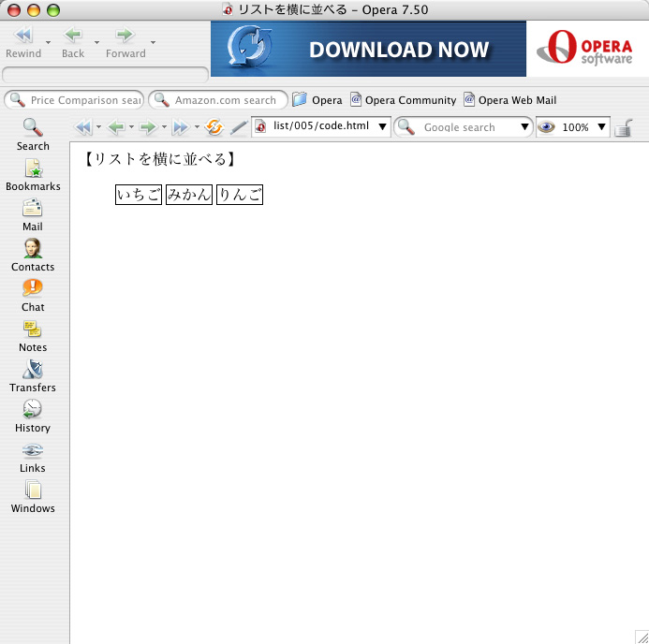
Task: Open the Chat panel
Action: click(33, 296)
